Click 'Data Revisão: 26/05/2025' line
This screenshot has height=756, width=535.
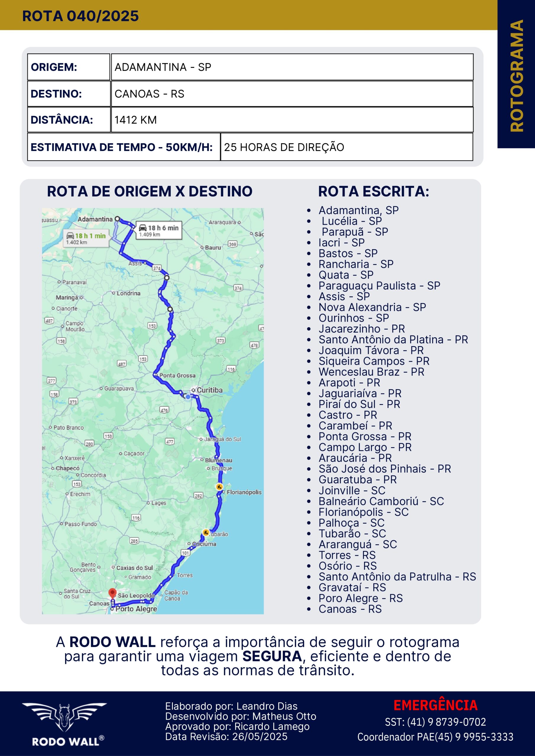tap(226, 737)
